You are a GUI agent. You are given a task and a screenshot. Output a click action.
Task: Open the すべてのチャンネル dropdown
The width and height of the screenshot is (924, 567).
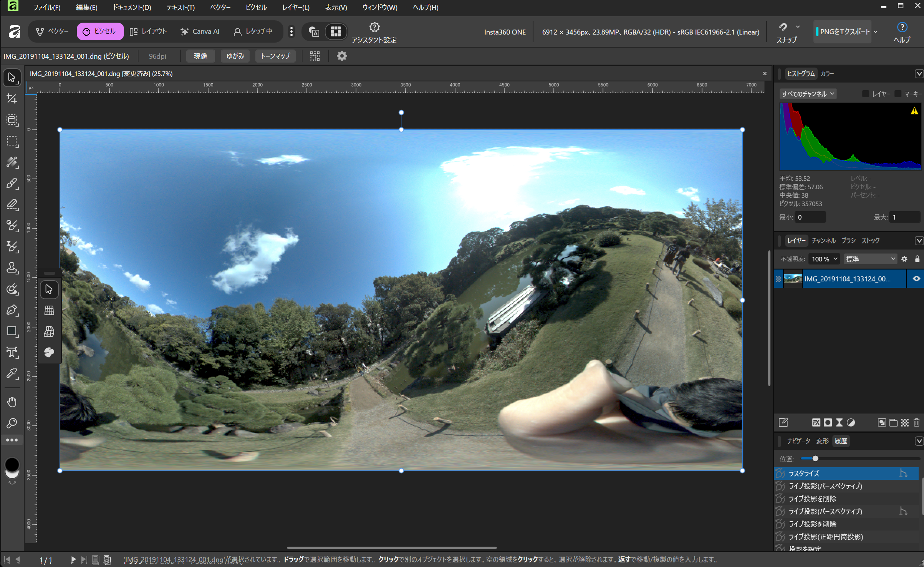click(x=808, y=94)
